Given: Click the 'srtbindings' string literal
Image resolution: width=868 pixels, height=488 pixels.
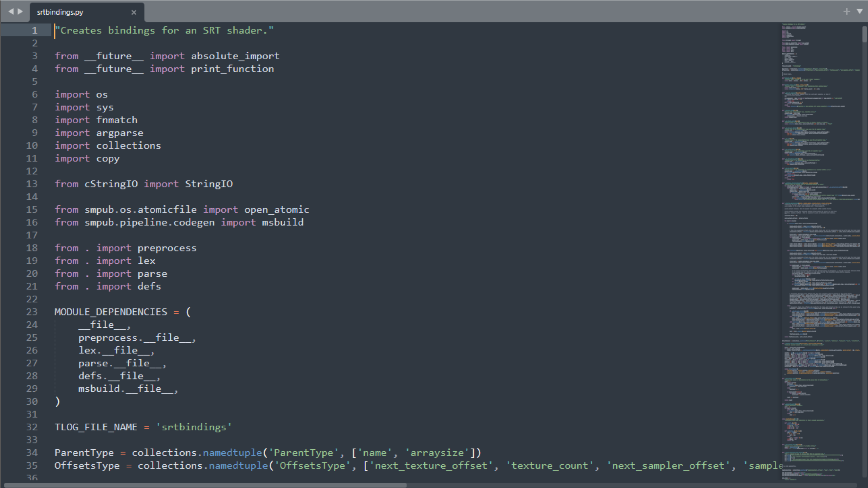Looking at the screenshot, I should (194, 427).
